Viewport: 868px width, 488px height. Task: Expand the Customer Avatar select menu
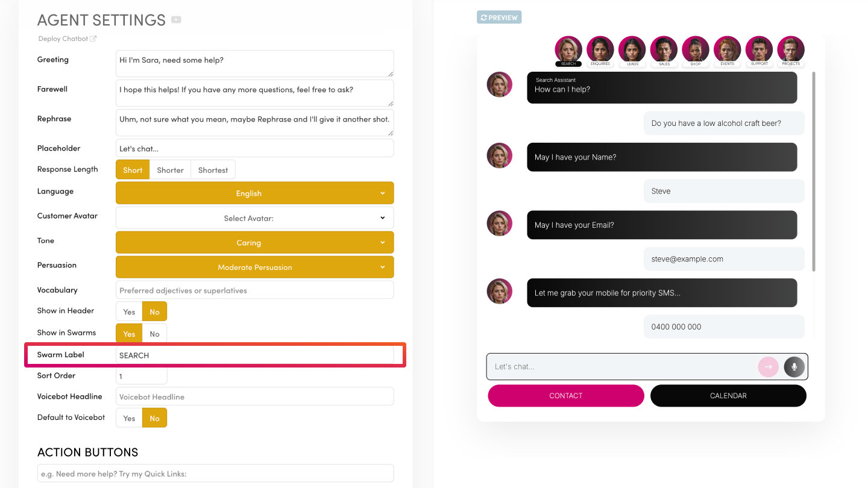[254, 218]
